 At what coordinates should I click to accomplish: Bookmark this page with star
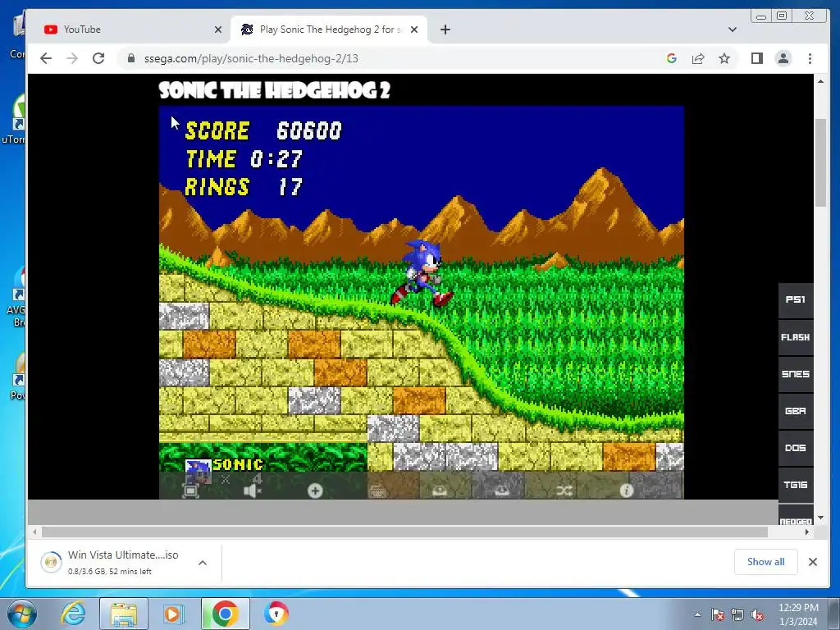pos(724,58)
